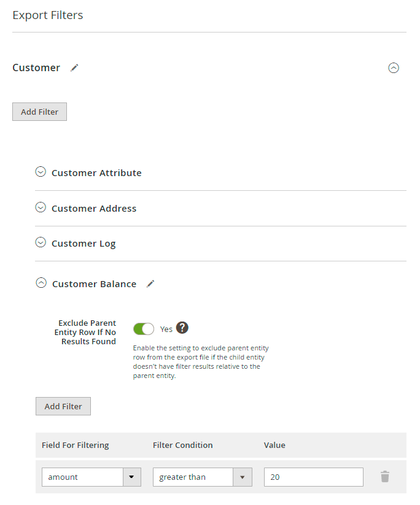Click the Customer Log section title
Screen dimensions: 420x505
84,244
